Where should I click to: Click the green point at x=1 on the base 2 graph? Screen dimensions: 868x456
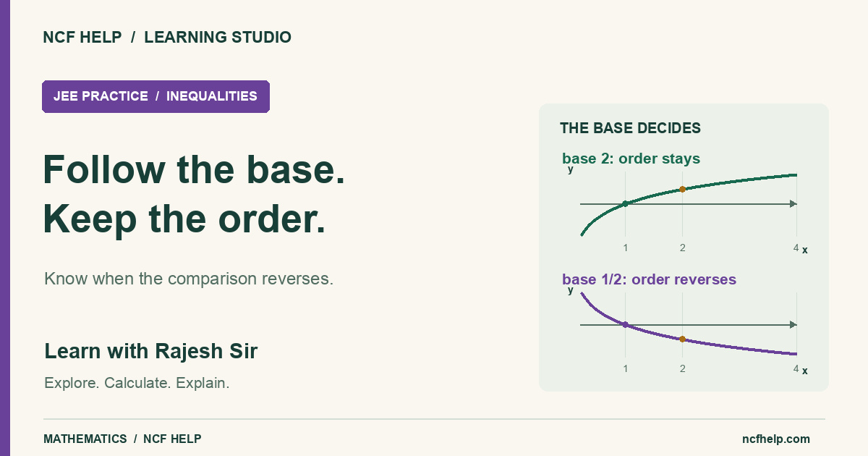point(625,203)
